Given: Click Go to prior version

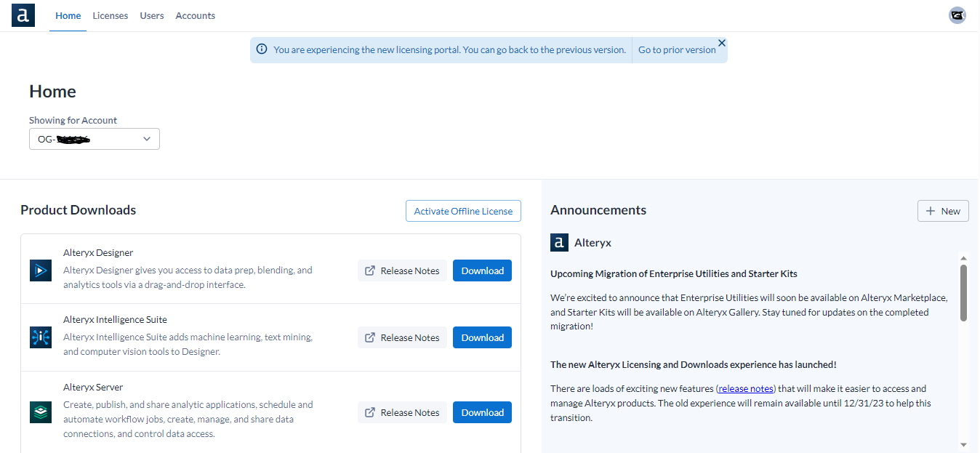Looking at the screenshot, I should pos(677,50).
